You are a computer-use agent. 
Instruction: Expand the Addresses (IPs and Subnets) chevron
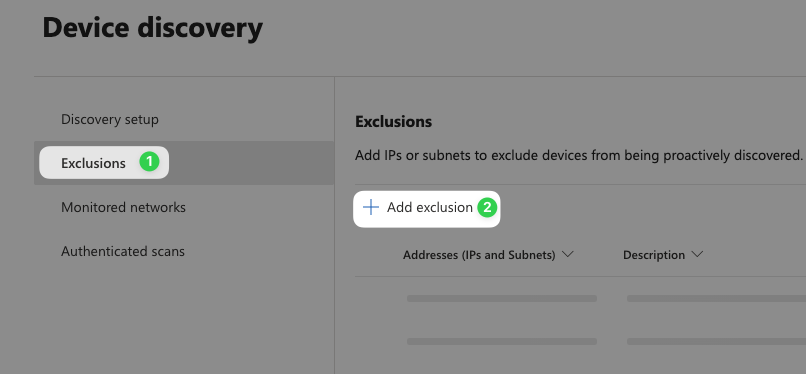click(567, 255)
